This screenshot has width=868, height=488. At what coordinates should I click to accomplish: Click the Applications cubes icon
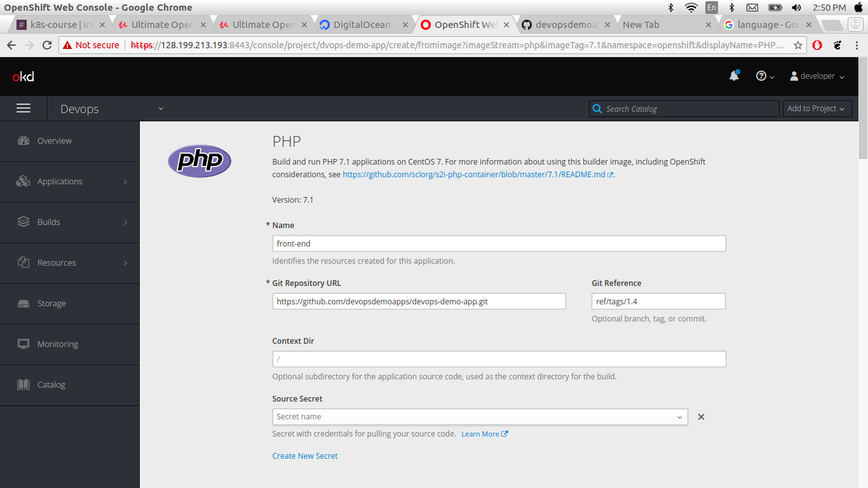[24, 181]
